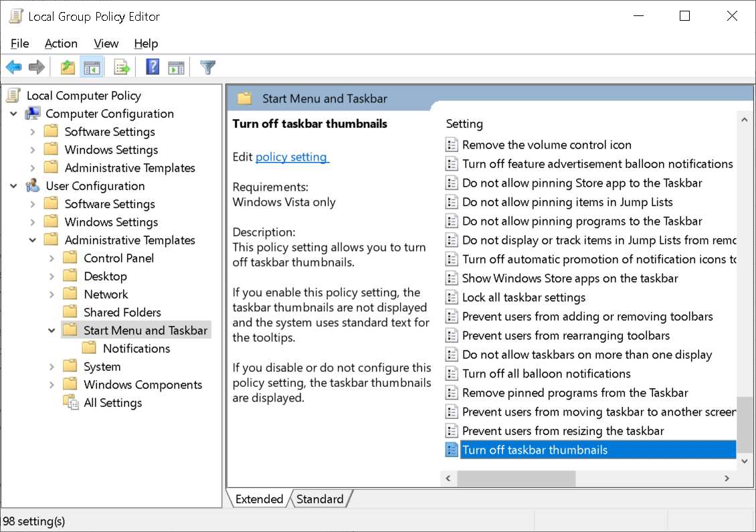This screenshot has height=532, width=756.
Task: Click the All Settings icon in tree
Action: tap(71, 402)
